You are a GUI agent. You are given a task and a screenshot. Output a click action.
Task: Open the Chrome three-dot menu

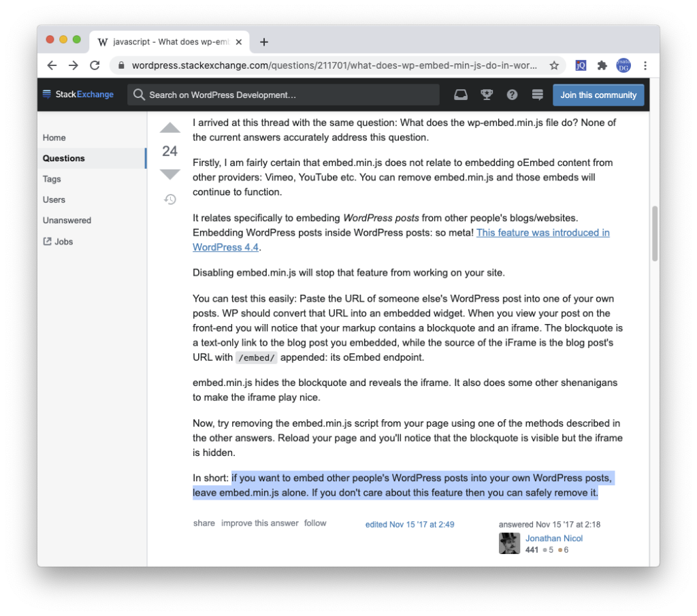(x=645, y=66)
